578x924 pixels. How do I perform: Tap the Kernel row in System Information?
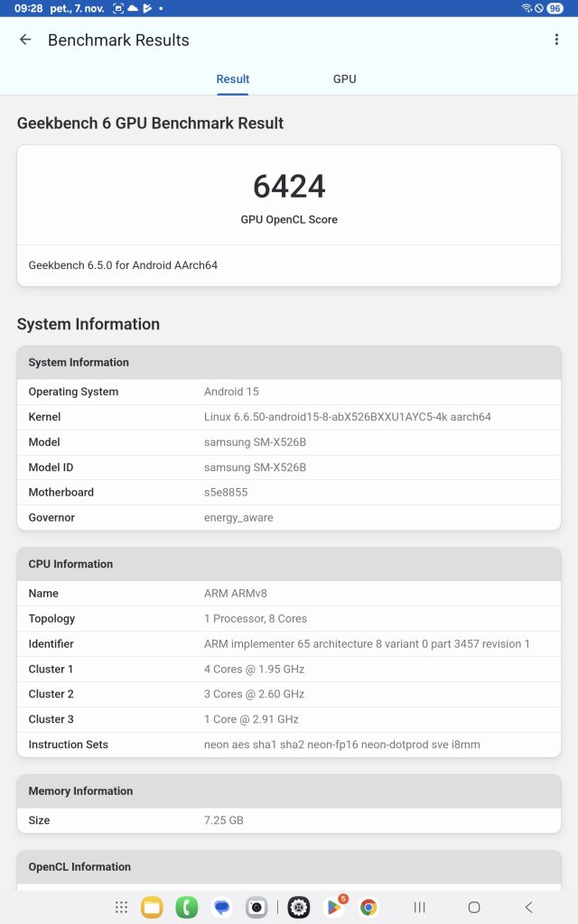coord(289,417)
